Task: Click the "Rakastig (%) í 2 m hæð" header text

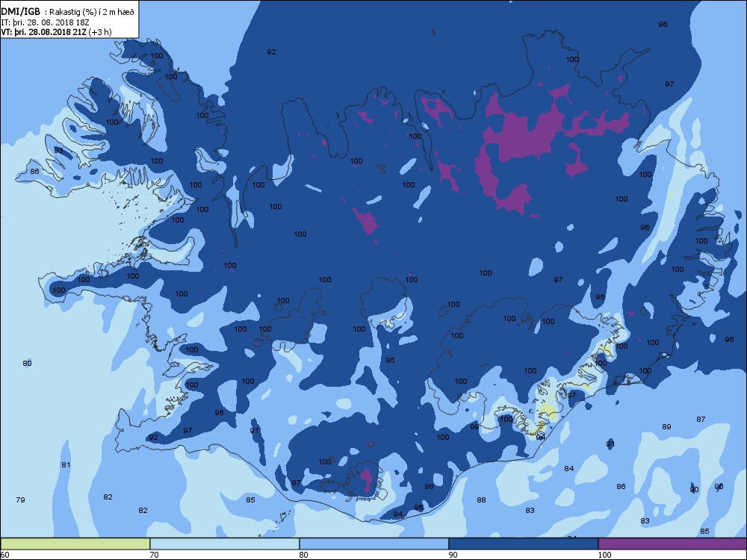Action: (90, 13)
